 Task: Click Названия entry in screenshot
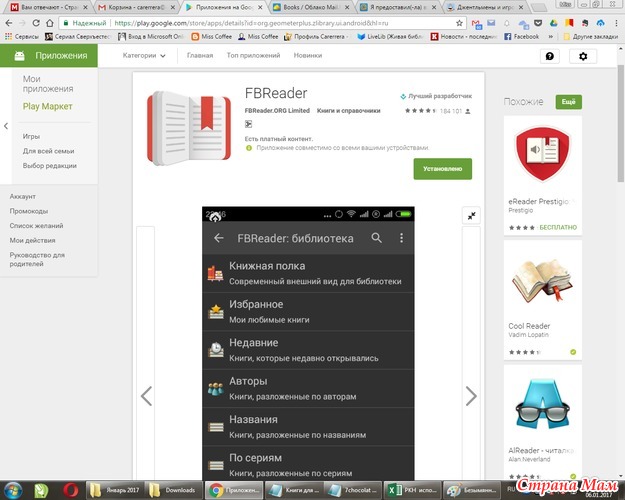(x=309, y=427)
